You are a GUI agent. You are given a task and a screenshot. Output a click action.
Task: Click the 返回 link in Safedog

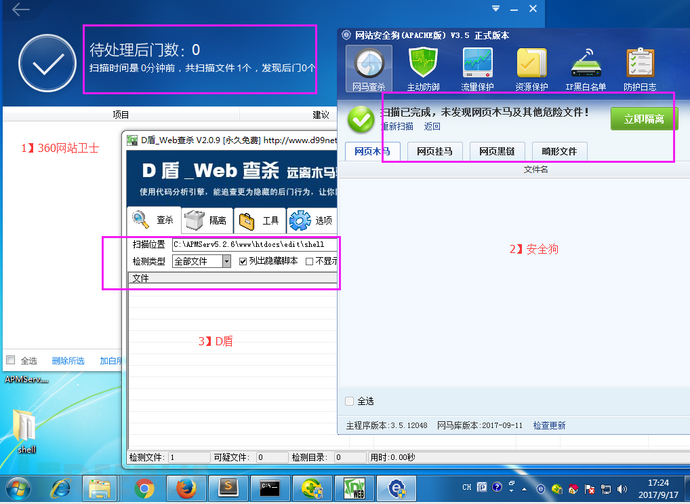click(x=432, y=127)
